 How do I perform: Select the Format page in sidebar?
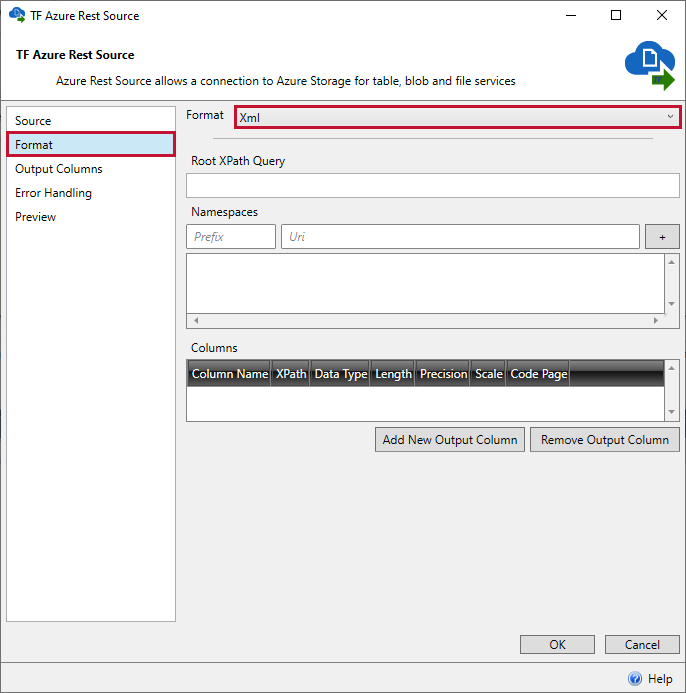click(x=91, y=145)
